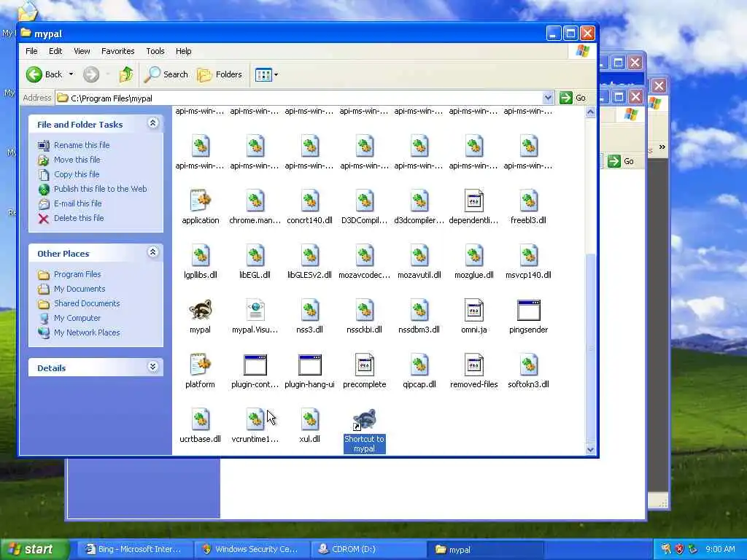Open the Back history dropdown arrow
This screenshot has height=560, width=747.
71,74
